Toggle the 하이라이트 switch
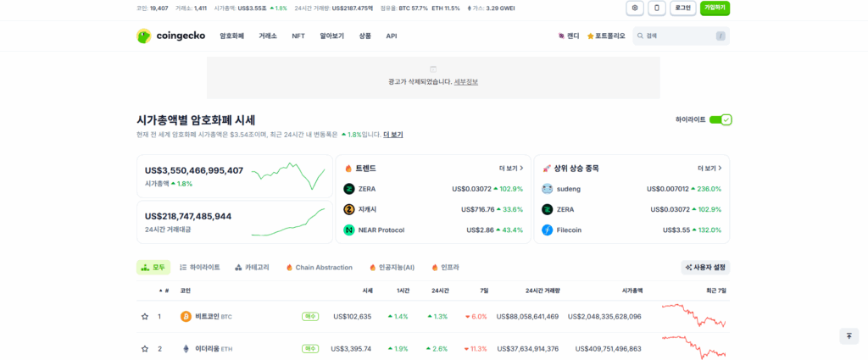This screenshot has width=868, height=360. tap(721, 119)
